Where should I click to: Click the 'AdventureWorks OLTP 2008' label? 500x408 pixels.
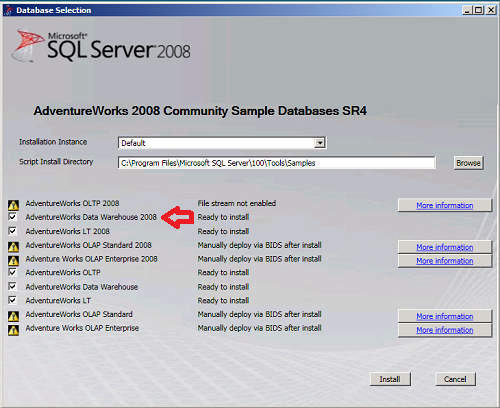point(72,203)
